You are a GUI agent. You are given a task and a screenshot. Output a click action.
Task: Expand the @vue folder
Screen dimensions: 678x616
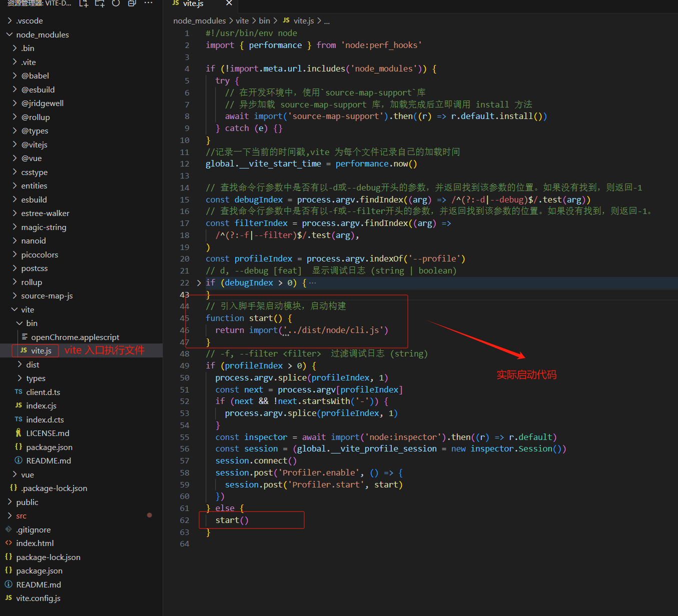(15, 158)
